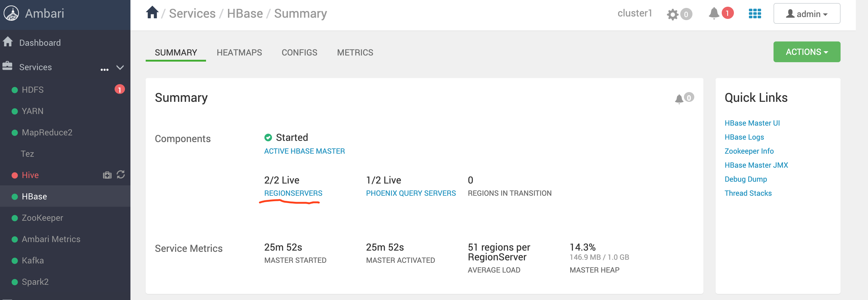868x300 pixels.
Task: Open the ACTIONS dropdown button
Action: pos(806,52)
